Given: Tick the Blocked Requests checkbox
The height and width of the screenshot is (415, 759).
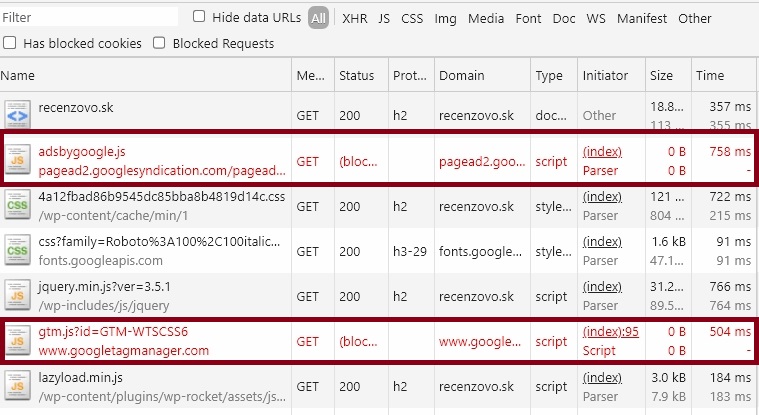Looking at the screenshot, I should 159,43.
